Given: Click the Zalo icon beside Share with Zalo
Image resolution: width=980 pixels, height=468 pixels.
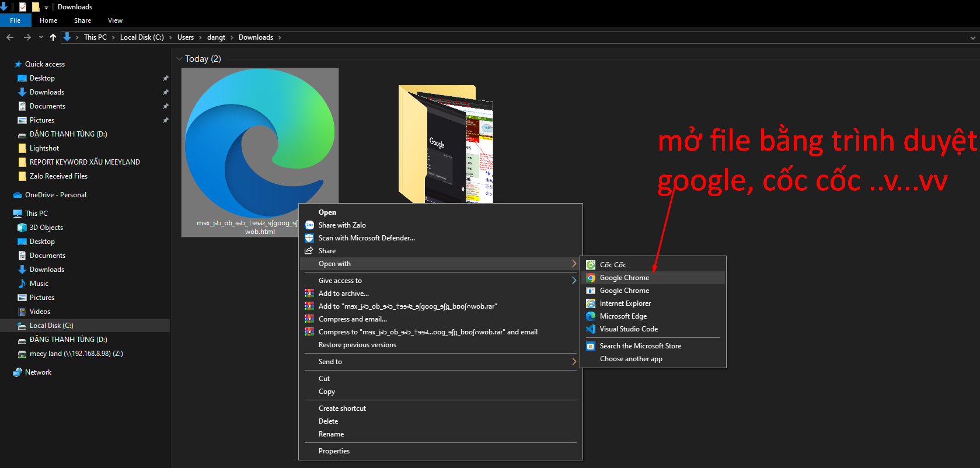Looking at the screenshot, I should (309, 225).
